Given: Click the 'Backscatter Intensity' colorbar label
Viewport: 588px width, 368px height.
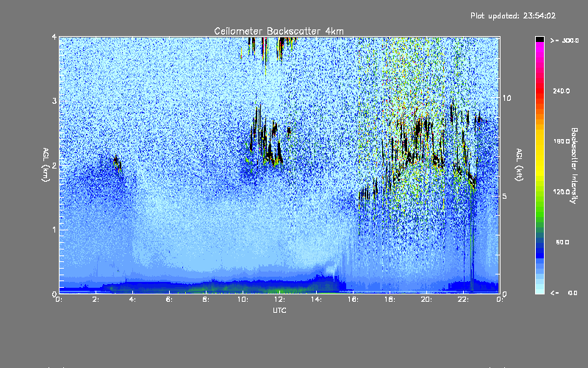Looking at the screenshot, I should 574,166.
